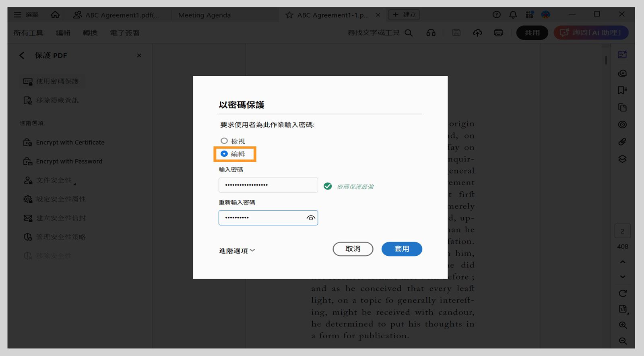Toggle password visibility eye icon

(x=311, y=218)
